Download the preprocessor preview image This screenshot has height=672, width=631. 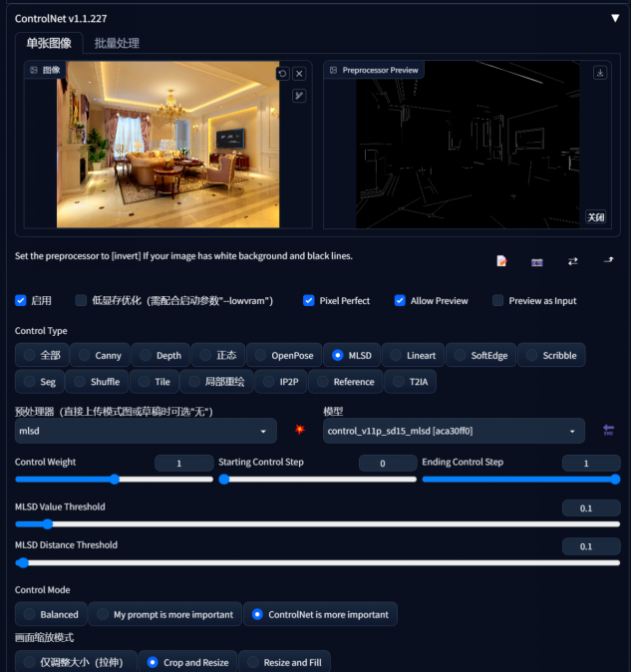pos(600,73)
